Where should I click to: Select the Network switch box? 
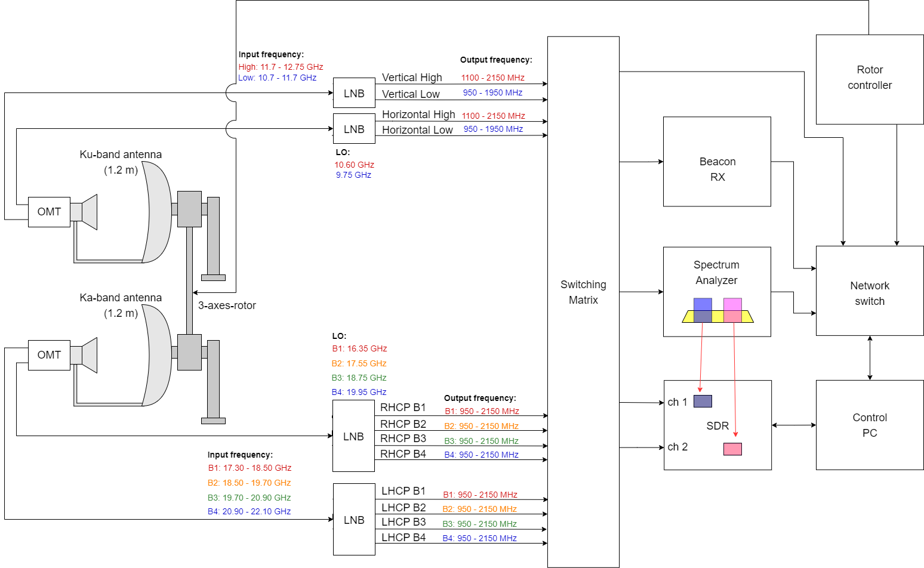point(870,291)
